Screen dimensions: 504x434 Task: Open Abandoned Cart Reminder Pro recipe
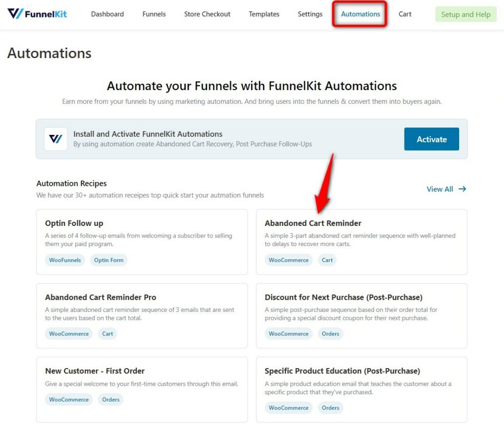(x=142, y=315)
